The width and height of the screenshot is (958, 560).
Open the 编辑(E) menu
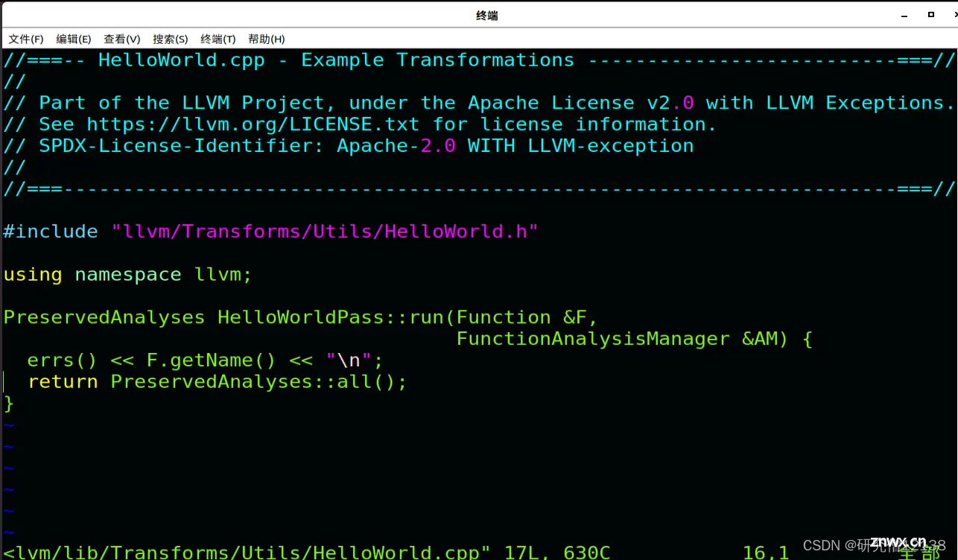point(74,39)
